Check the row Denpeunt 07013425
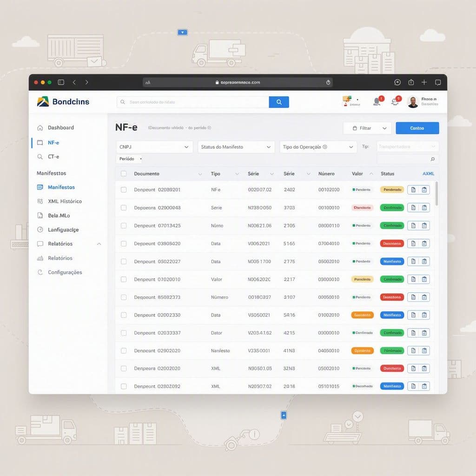The height and width of the screenshot is (476, 476). (x=124, y=225)
